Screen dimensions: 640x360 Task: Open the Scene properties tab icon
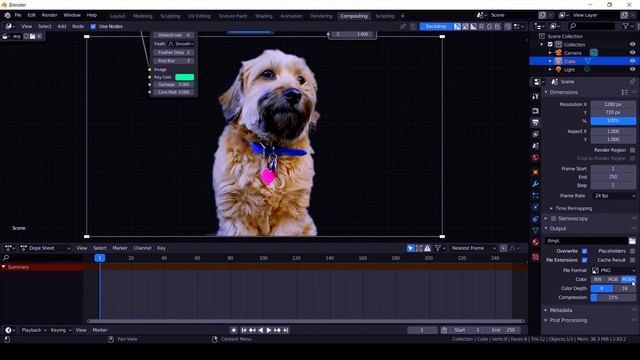point(536,146)
